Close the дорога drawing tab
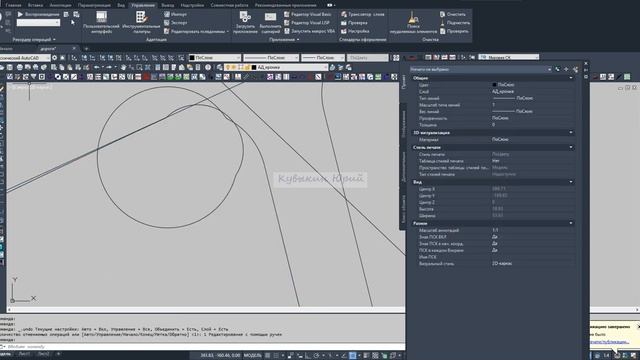 [x=74, y=49]
